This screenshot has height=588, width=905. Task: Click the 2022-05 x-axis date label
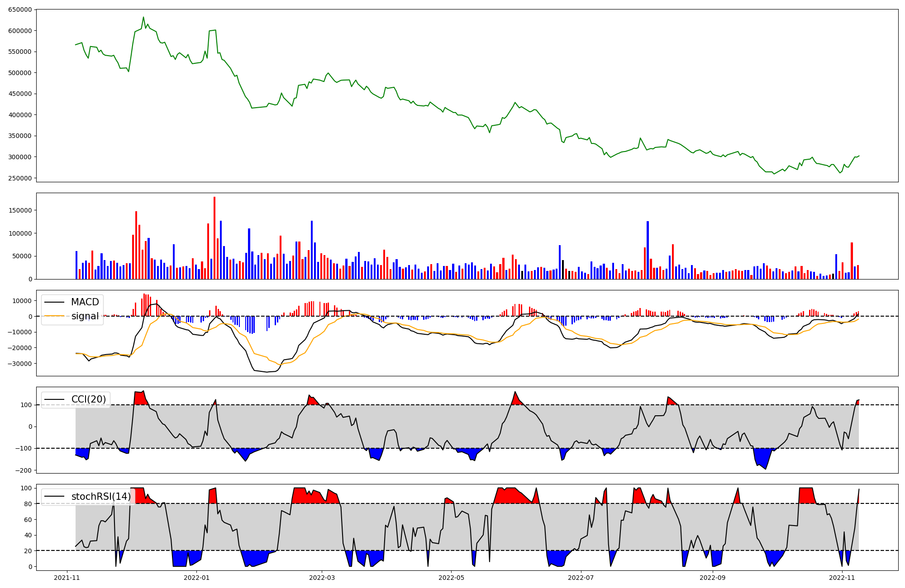(451, 578)
